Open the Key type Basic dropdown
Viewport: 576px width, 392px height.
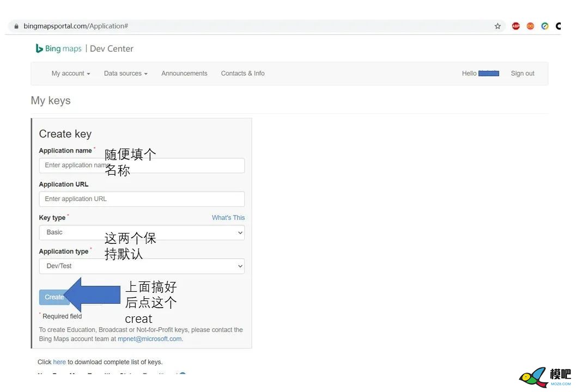[x=142, y=232]
